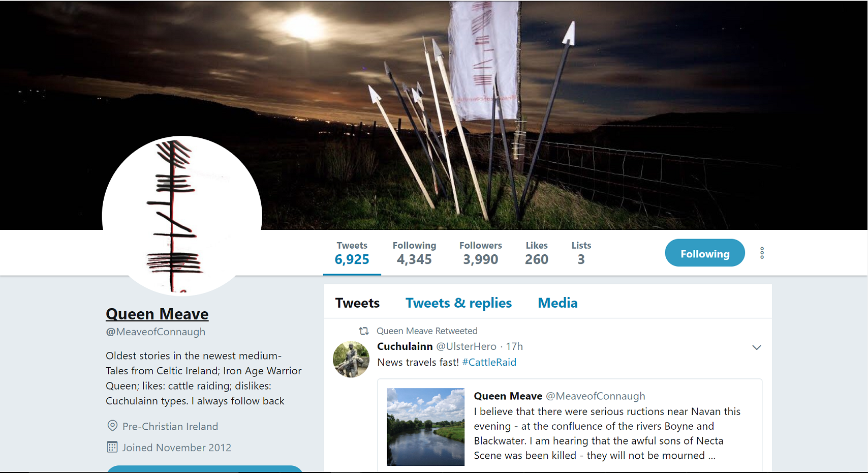868x473 pixels.
Task: Open the river photo thumbnail in quoted tweet
Action: pyautogui.click(x=425, y=427)
